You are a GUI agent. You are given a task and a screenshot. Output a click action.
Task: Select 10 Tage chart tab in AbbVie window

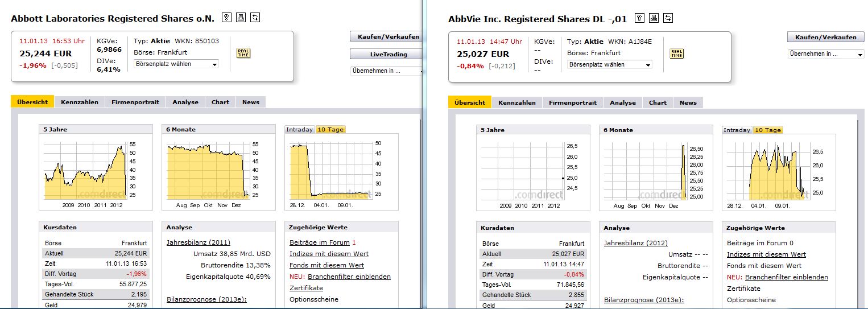tap(768, 130)
